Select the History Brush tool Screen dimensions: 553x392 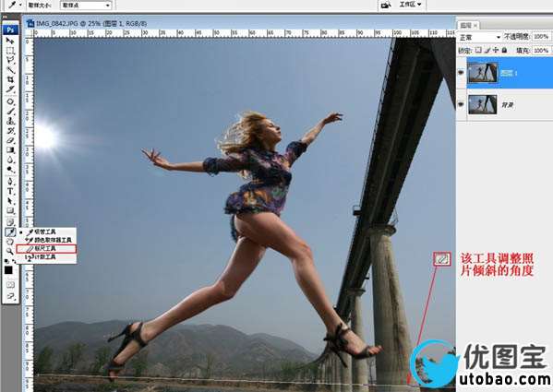click(x=10, y=131)
